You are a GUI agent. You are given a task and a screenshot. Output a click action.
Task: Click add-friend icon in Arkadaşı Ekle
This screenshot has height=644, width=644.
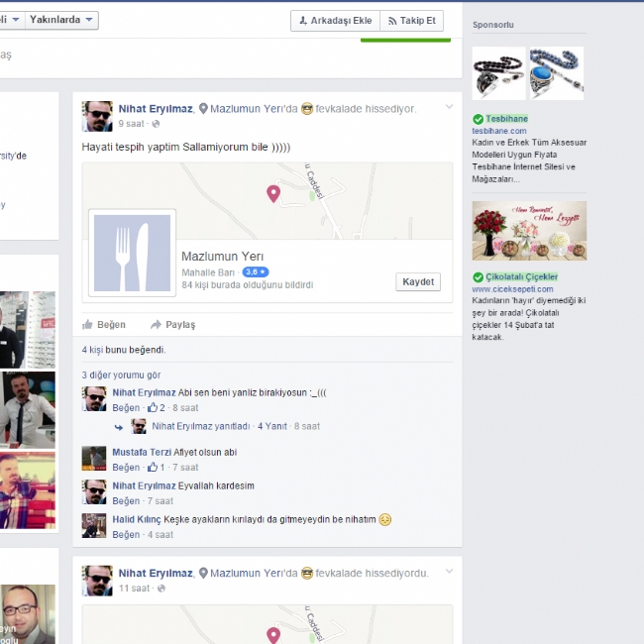pos(303,21)
